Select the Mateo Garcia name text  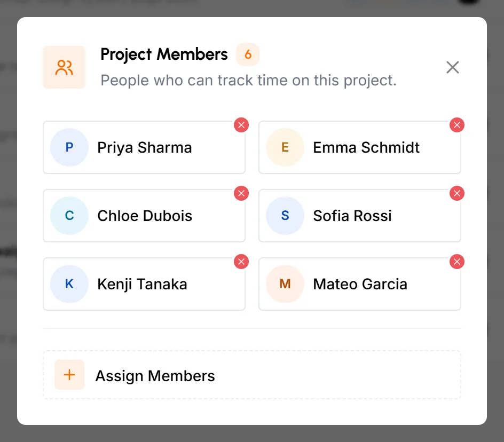[360, 284]
